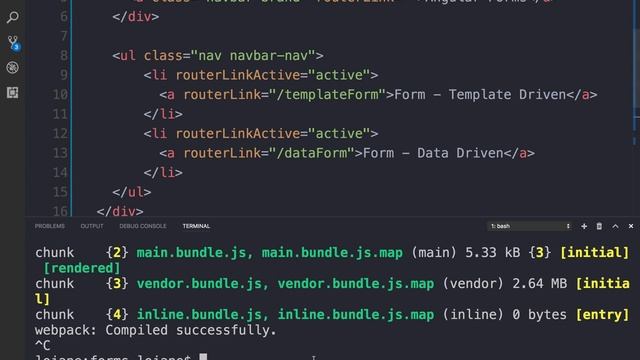This screenshot has height=360, width=640.
Task: Open the Extensions view icon
Action: pyautogui.click(x=13, y=93)
